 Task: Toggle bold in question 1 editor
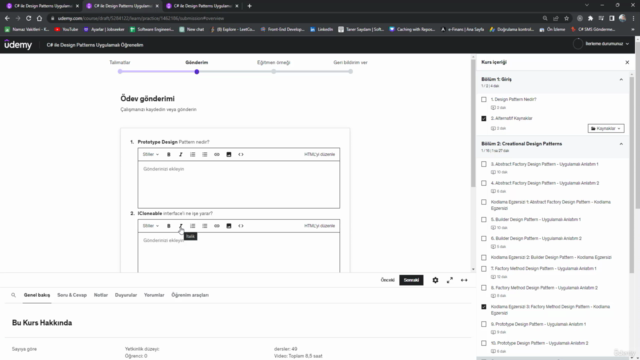169,154
